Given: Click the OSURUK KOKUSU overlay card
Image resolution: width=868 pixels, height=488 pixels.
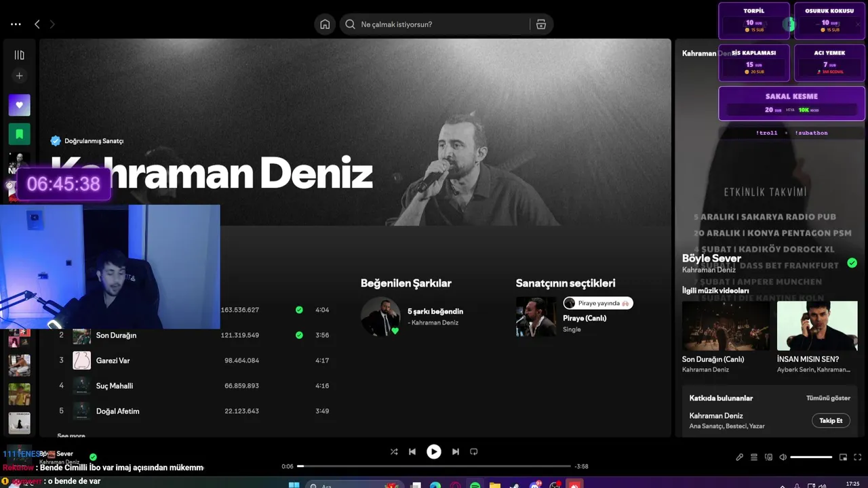Looking at the screenshot, I should [x=829, y=20].
